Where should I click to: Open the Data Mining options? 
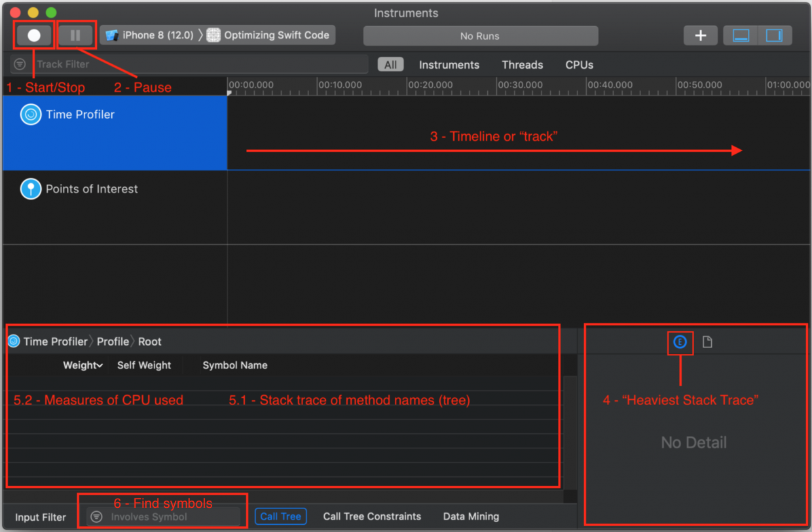471,516
